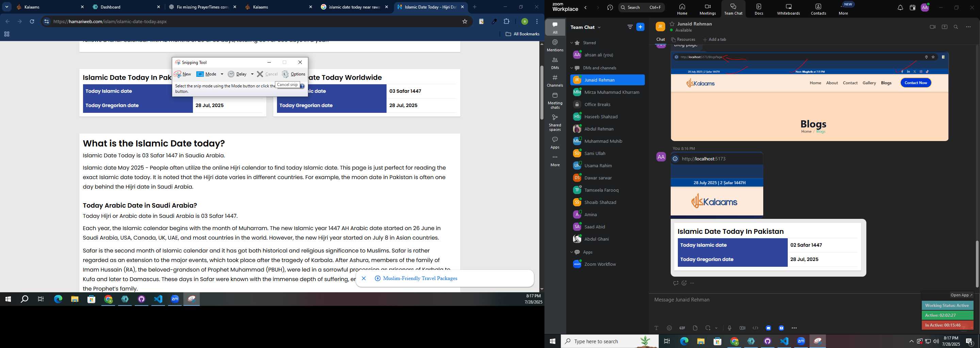Image resolution: width=980 pixels, height=348 pixels.
Task: Open Whiteboards in Zoom Workplace
Action: (789, 9)
